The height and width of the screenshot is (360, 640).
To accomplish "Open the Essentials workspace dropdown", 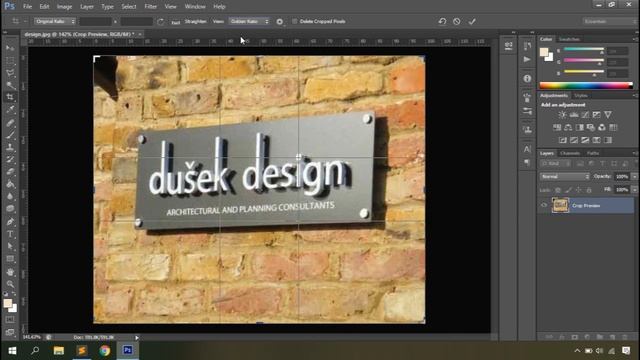I will [610, 21].
